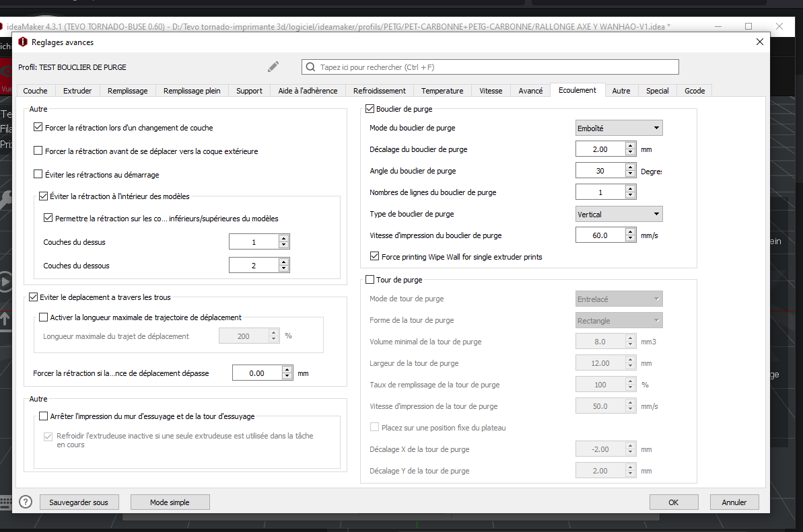Increase Forcer la rétraction distance value
This screenshot has height=532, width=803.
tap(287, 369)
